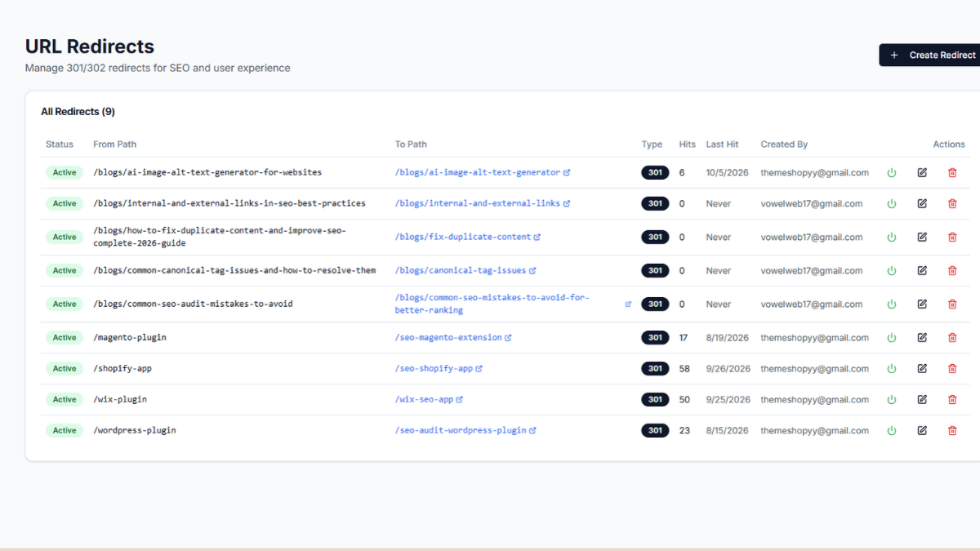Open /seo-shopify-app target link
Image resolution: width=980 pixels, height=551 pixels.
[439, 368]
